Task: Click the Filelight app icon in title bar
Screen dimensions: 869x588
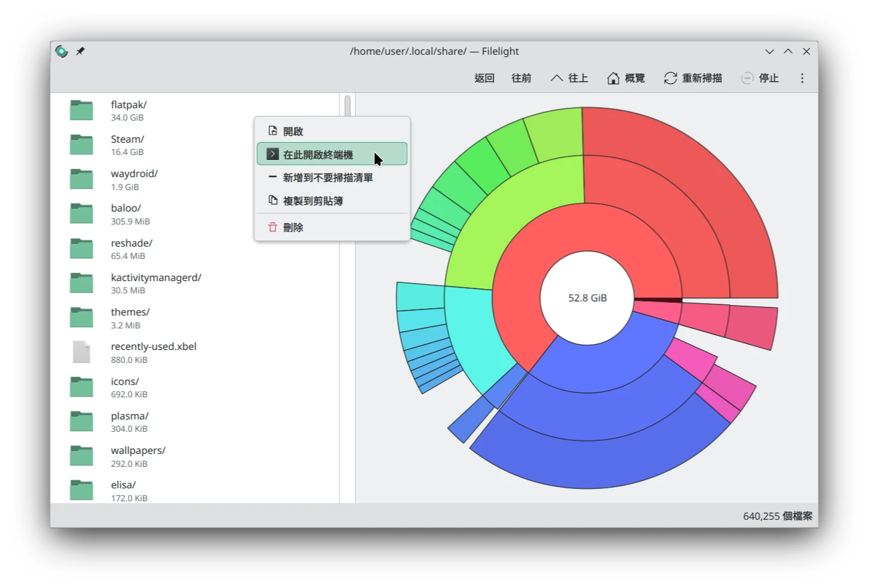Action: tap(62, 52)
